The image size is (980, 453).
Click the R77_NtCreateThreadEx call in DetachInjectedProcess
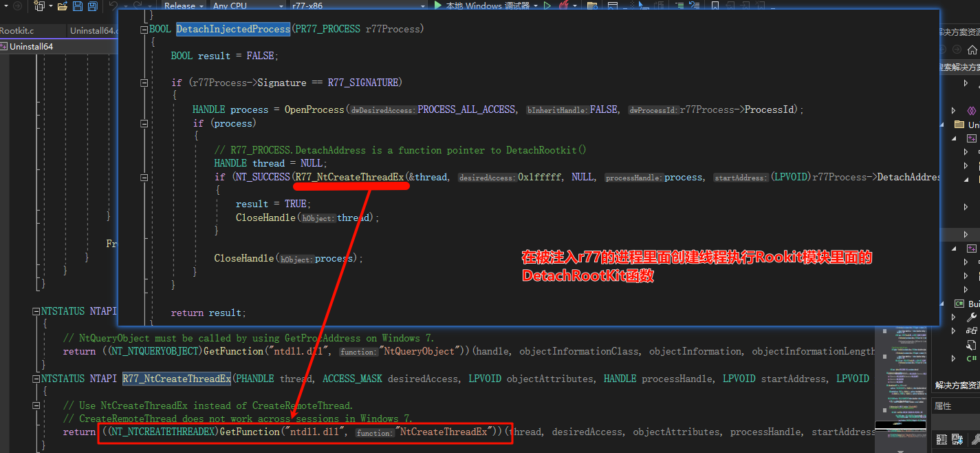[349, 177]
